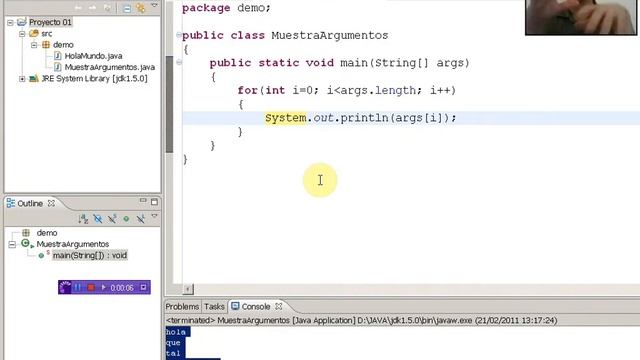Click the webcam video thumbnail

(581, 17)
